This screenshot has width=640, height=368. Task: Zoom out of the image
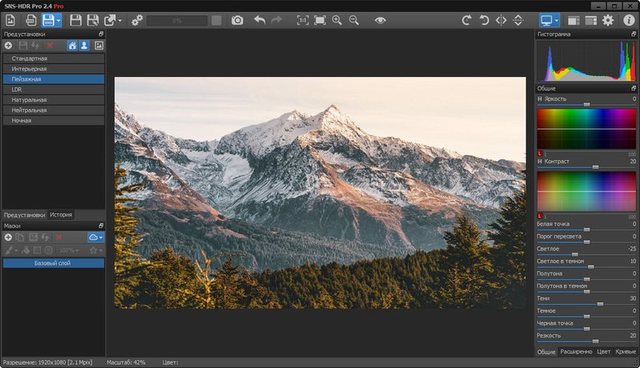click(354, 20)
